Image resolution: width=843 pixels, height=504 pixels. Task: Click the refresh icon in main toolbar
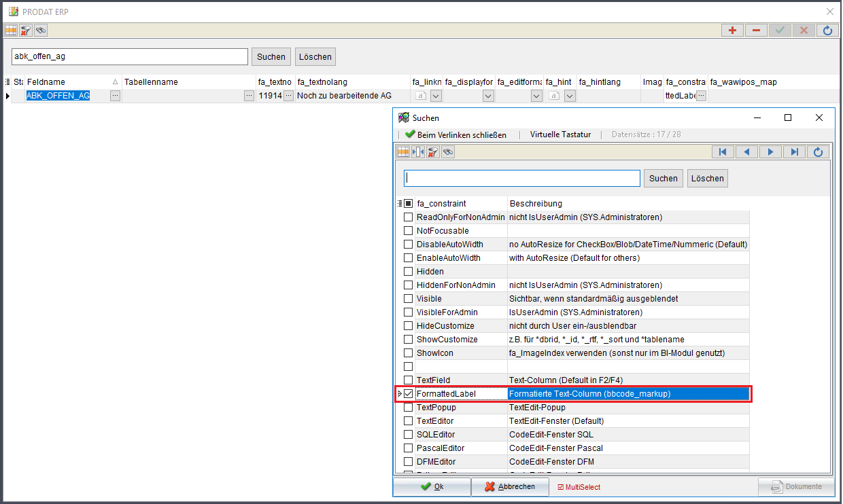(827, 31)
